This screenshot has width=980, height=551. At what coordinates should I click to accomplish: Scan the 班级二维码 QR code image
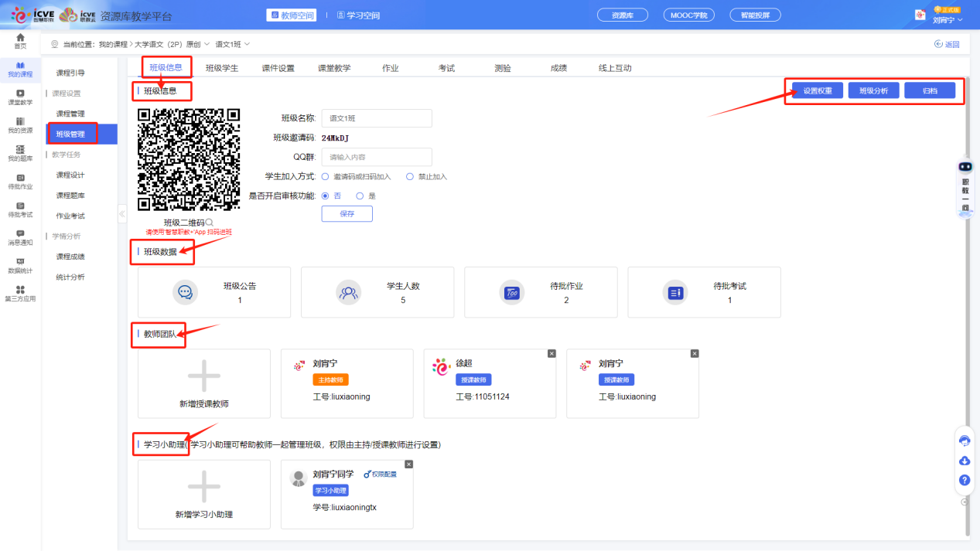pyautogui.click(x=188, y=158)
